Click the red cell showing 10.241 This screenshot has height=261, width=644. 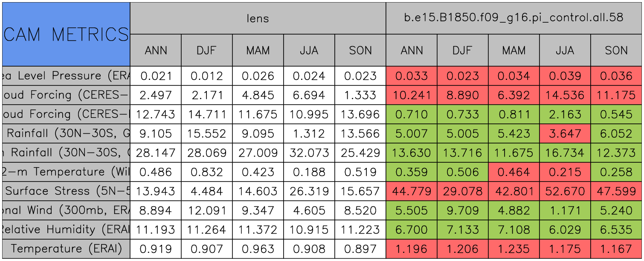[412, 95]
